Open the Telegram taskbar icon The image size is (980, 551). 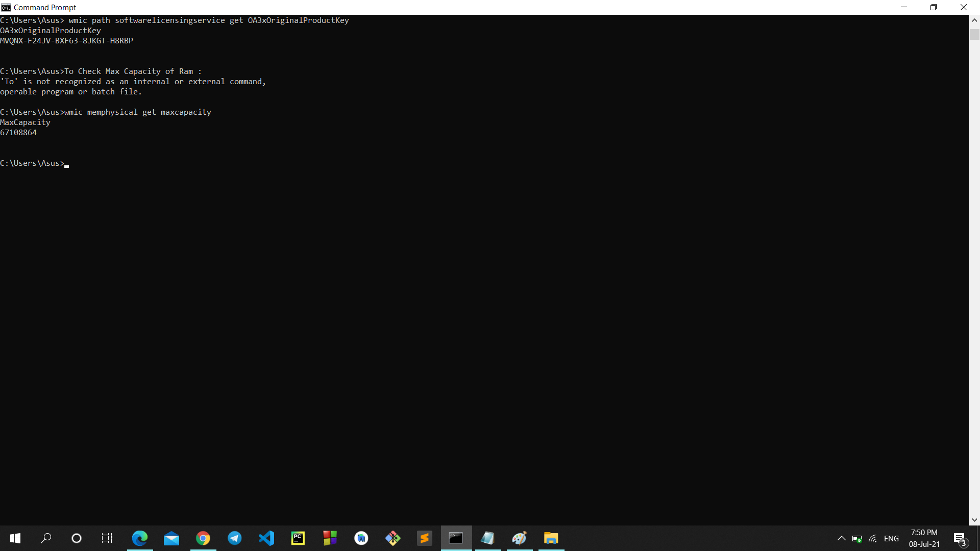pyautogui.click(x=235, y=538)
